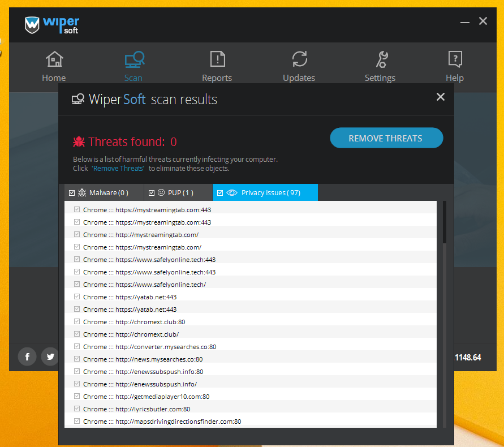Open the Help question icon
The width and height of the screenshot is (504, 447).
pyautogui.click(x=455, y=59)
